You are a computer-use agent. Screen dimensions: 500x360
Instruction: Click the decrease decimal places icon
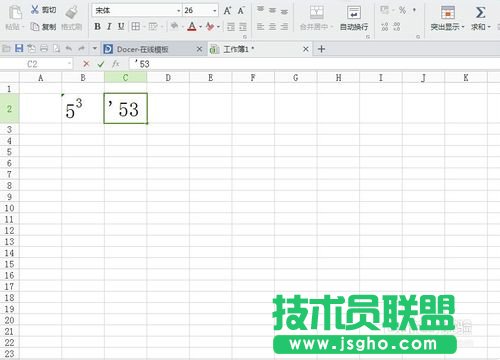(397, 27)
